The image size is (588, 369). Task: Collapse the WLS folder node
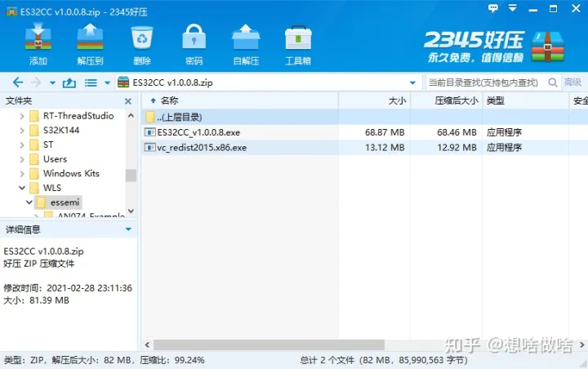pos(22,188)
